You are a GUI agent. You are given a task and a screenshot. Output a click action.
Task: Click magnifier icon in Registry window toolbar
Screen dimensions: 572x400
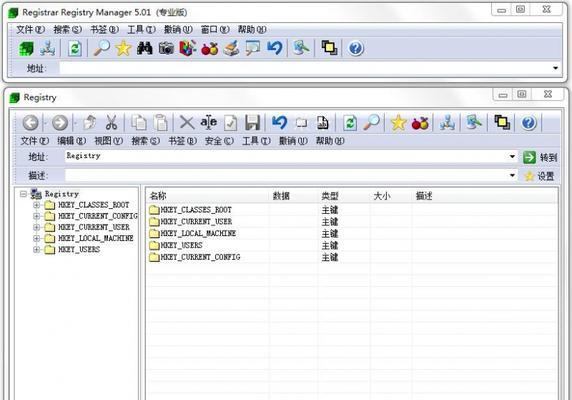click(x=371, y=123)
